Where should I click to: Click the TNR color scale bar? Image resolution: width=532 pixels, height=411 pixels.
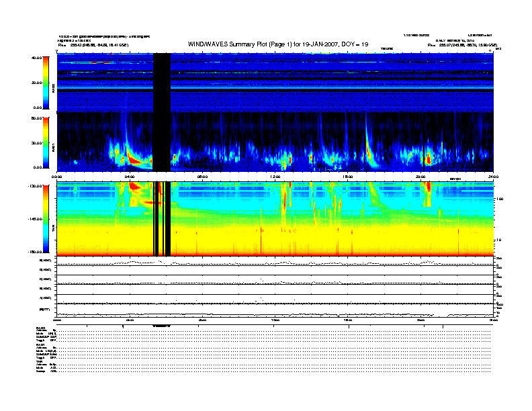tap(46, 219)
